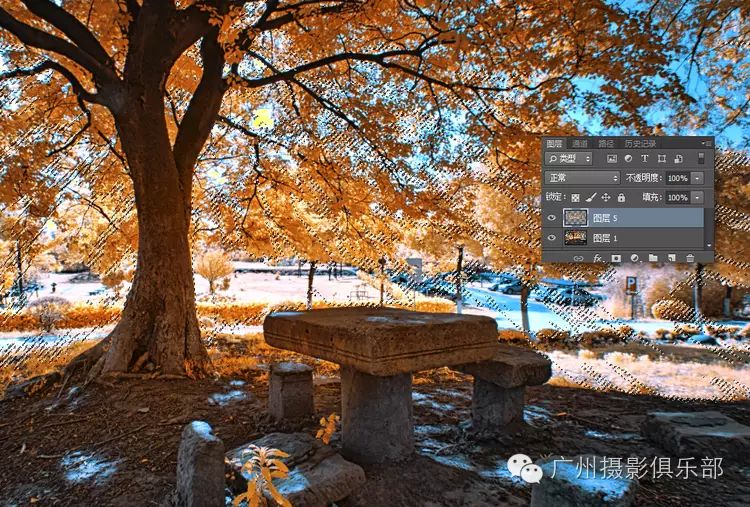Viewport: 750px width, 507px height.
Task: Hide layer 图层 5 with its eye icon
Action: coord(552,218)
